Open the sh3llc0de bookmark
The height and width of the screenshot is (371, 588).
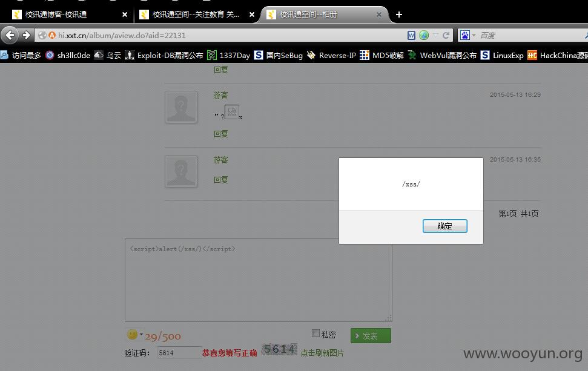point(68,56)
